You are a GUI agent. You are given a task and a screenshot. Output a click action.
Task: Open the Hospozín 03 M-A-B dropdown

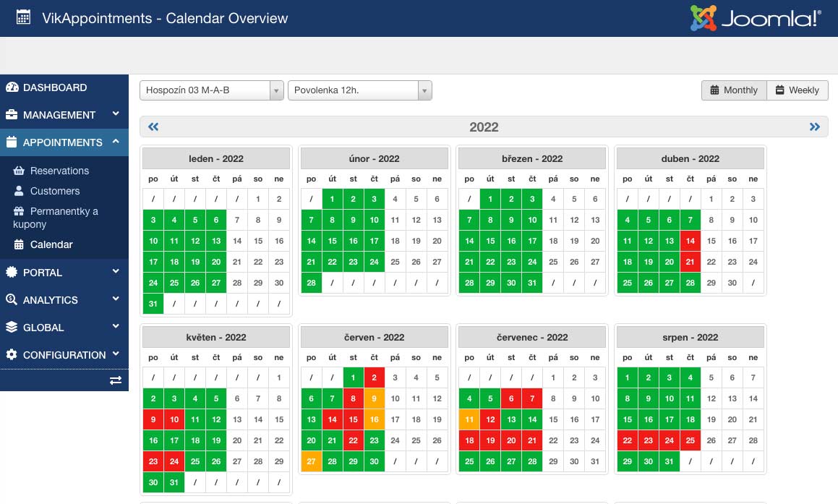click(x=212, y=90)
